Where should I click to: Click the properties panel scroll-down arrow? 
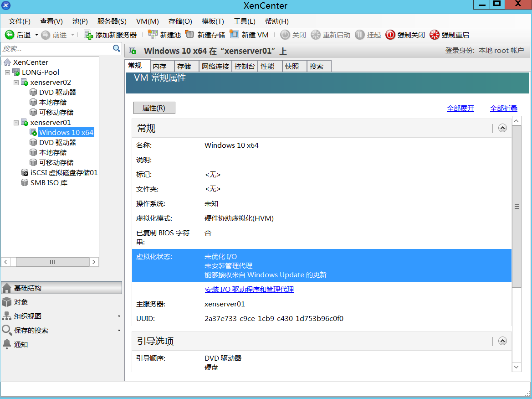(517, 367)
